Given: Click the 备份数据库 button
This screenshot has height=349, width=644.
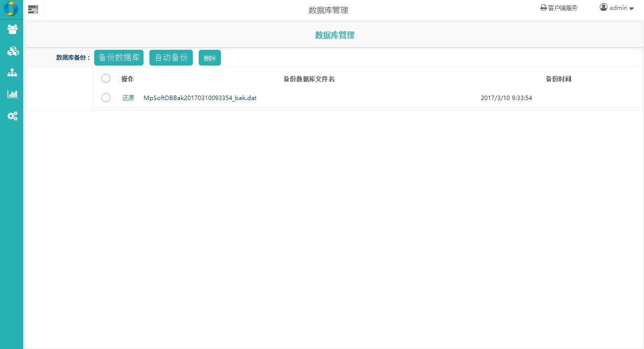Looking at the screenshot, I should click(x=119, y=58).
